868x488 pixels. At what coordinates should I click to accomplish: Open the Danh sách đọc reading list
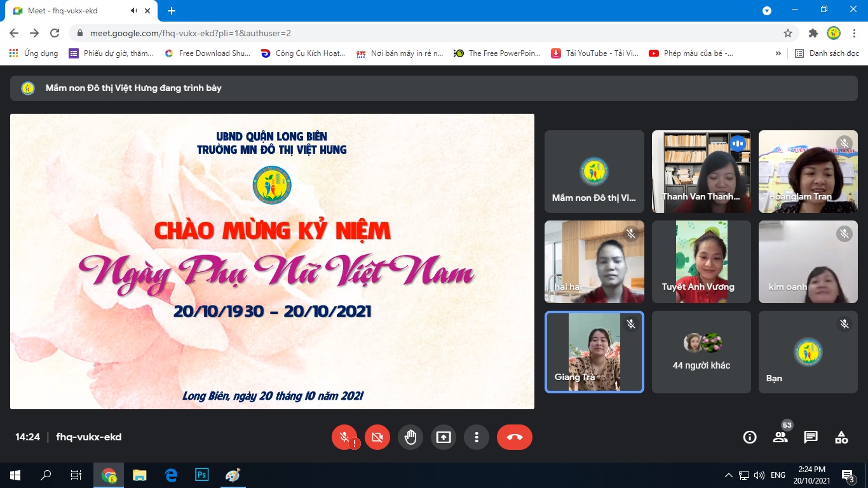point(827,53)
